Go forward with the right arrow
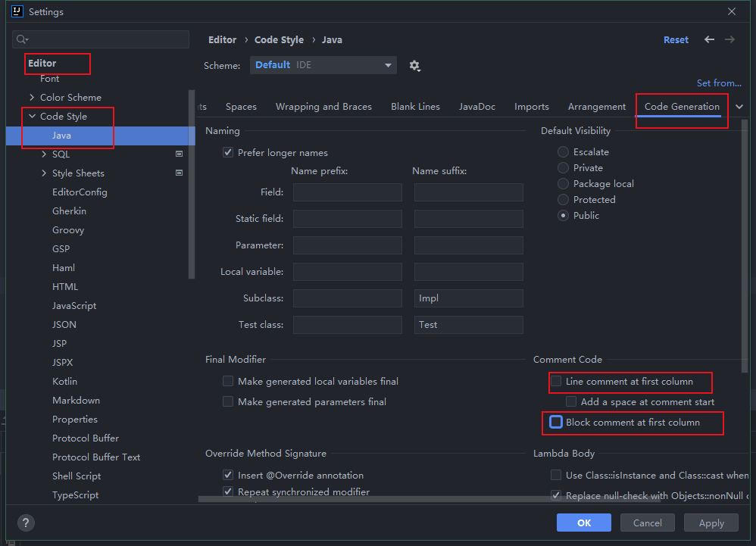The image size is (756, 546). pos(730,39)
